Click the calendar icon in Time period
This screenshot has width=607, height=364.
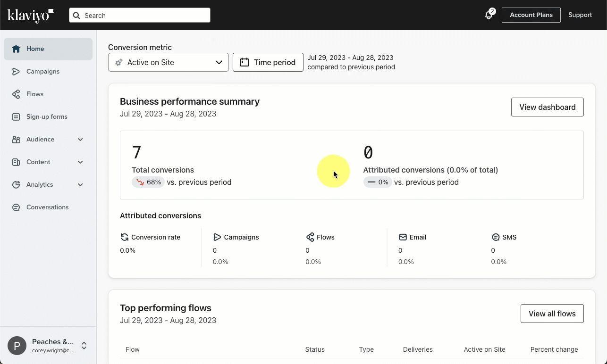pos(244,62)
